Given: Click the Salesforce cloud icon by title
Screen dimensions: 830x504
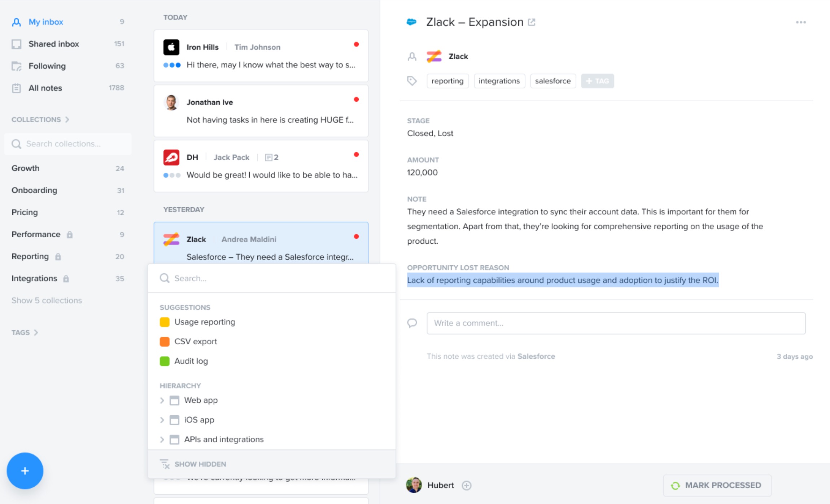Looking at the screenshot, I should click(x=412, y=22).
